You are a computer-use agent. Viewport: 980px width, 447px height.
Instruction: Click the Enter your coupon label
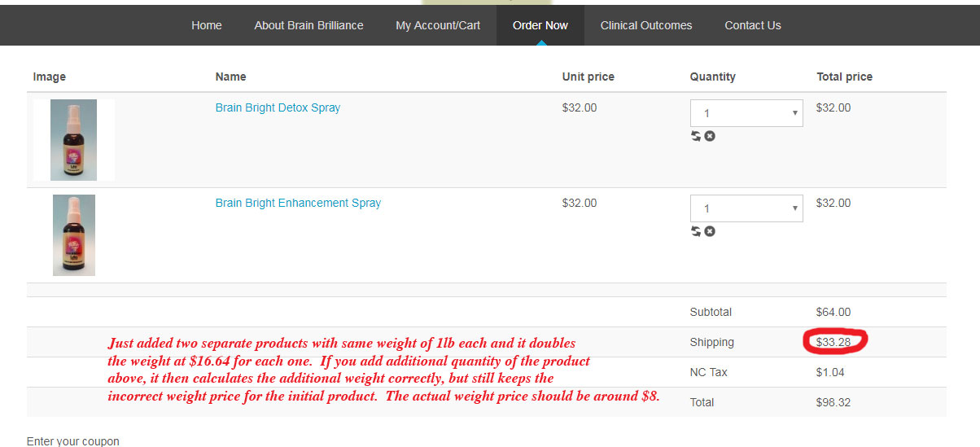tap(73, 440)
